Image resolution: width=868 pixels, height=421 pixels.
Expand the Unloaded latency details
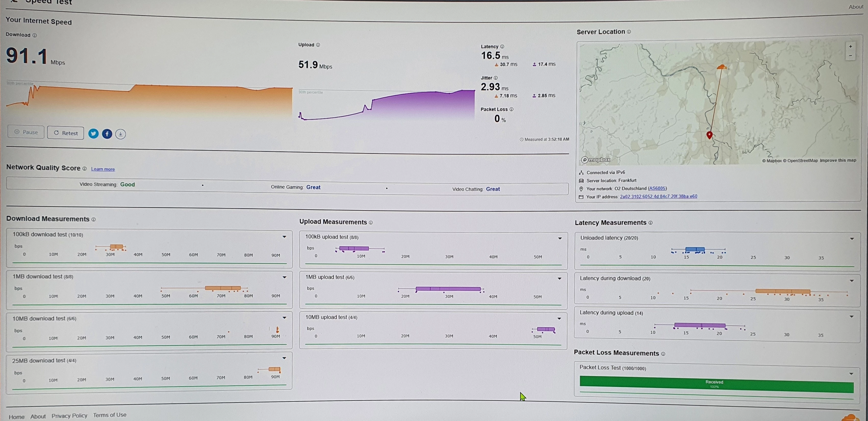point(851,239)
